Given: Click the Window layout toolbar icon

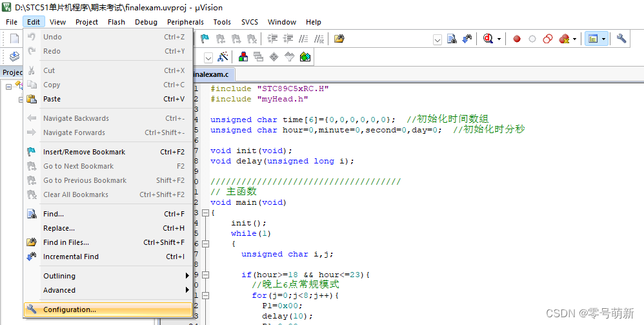Looking at the screenshot, I should 592,39.
